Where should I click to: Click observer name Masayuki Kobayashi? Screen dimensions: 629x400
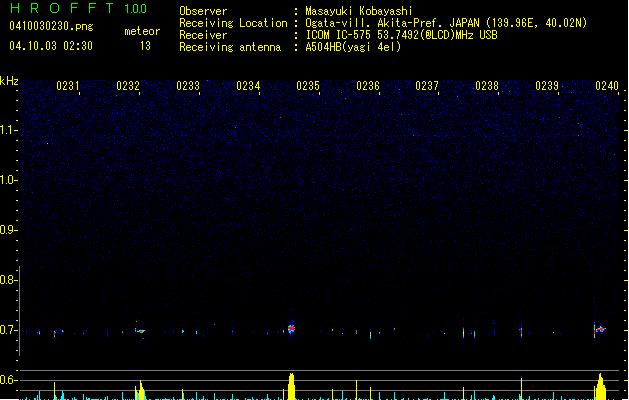(x=359, y=11)
